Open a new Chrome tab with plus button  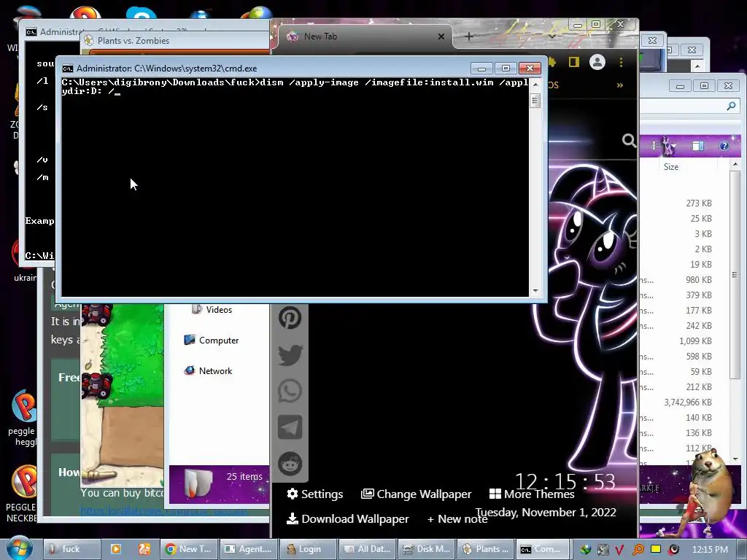(x=469, y=36)
